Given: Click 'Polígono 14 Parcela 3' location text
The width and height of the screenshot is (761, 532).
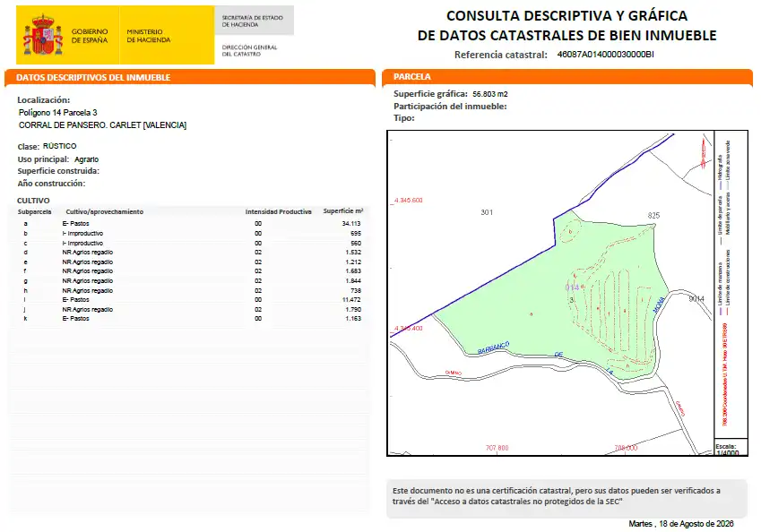Looking at the screenshot, I should 57,113.
